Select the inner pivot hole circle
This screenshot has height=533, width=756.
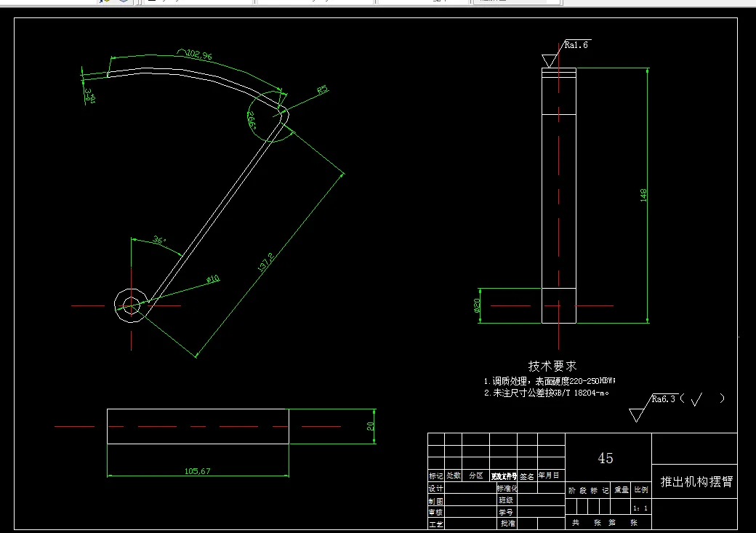131,305
